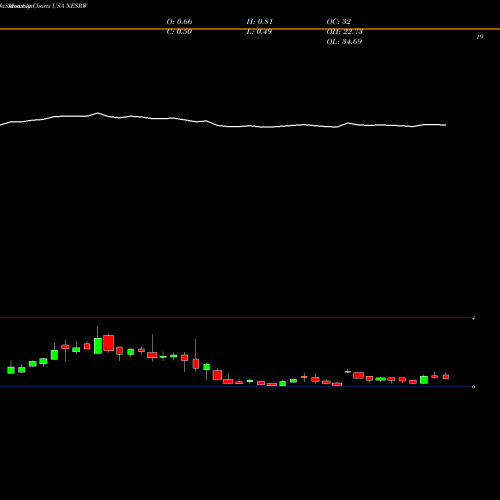Click the close value "C: 0.50"

click(x=179, y=32)
